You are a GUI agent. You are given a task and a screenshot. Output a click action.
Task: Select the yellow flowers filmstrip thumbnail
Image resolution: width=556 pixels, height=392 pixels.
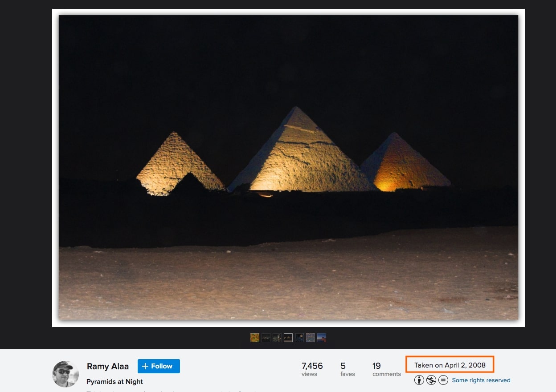255,338
